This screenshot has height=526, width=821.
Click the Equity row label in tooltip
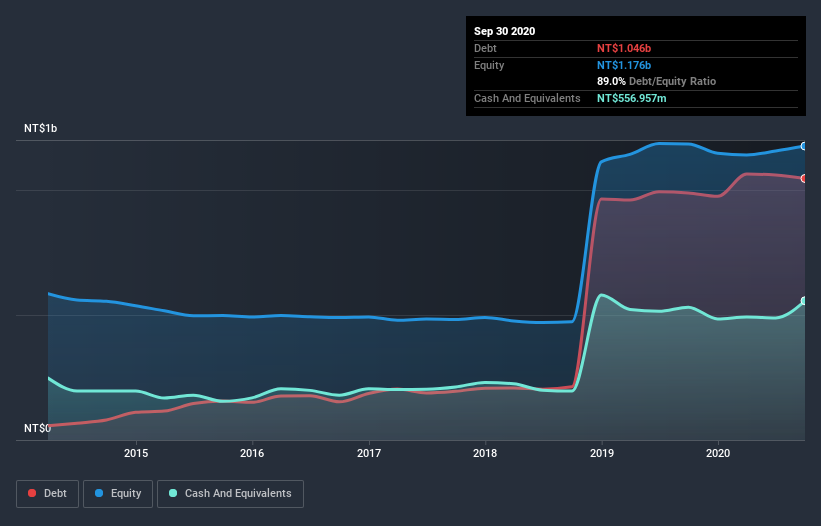489,65
